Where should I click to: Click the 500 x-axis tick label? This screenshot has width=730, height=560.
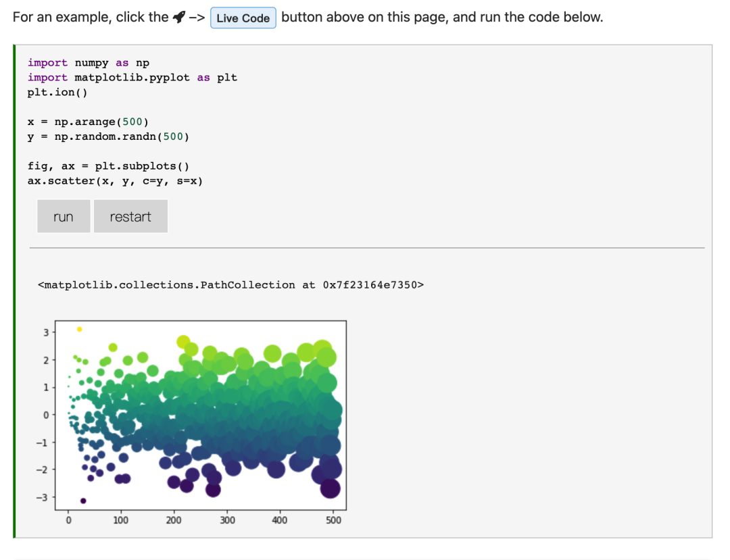pyautogui.click(x=333, y=520)
